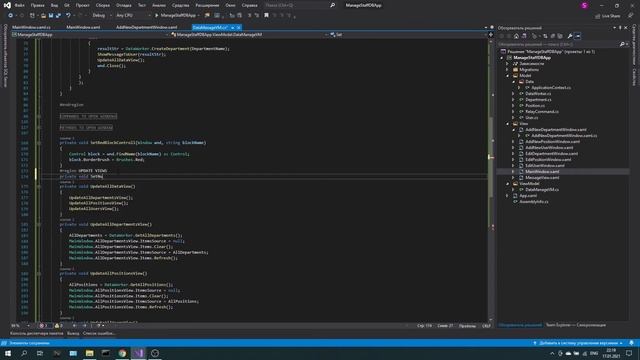Toggle preview selected items icon in Solution Explorer

tap(578, 36)
